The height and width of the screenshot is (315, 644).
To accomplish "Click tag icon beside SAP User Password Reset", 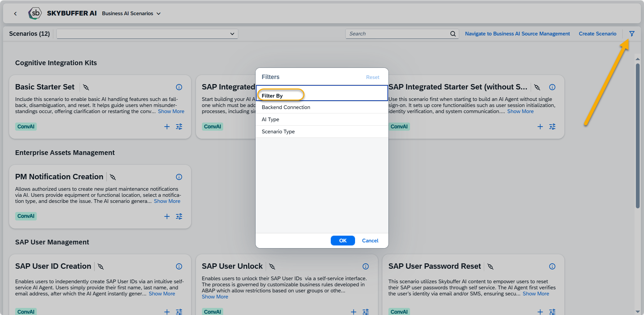I will (491, 267).
